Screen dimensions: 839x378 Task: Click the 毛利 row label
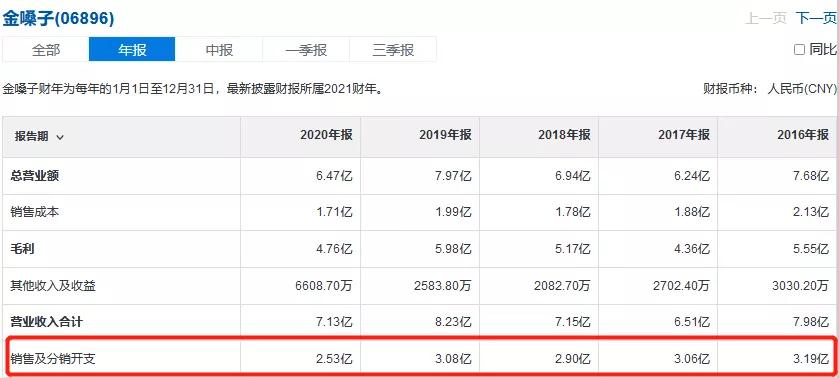pyautogui.click(x=22, y=248)
